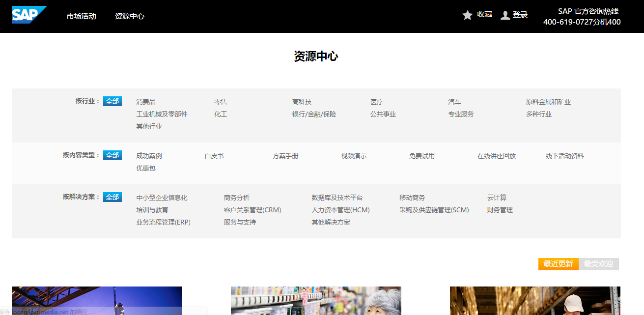644x315 pixels.
Task: Click the 登录 link
Action: tap(520, 15)
